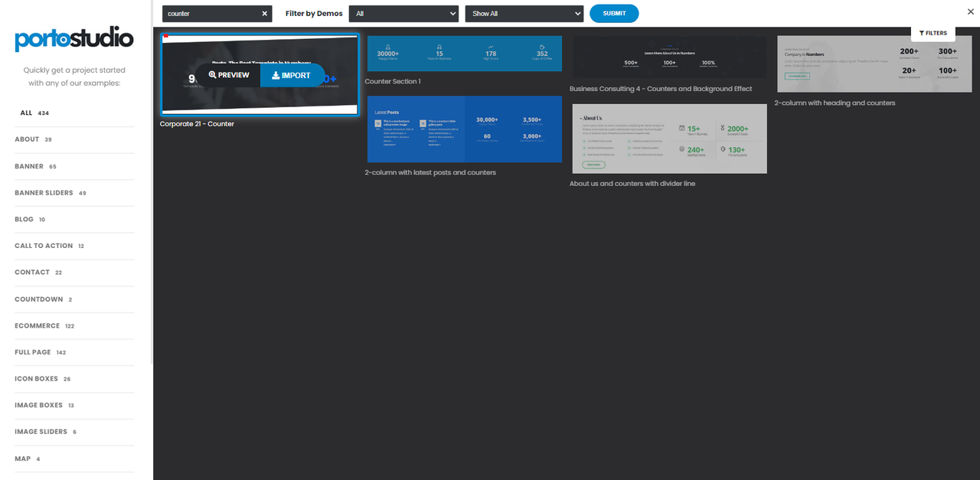Clear the counter search text
Image resolution: width=980 pixels, height=480 pixels.
[x=265, y=14]
